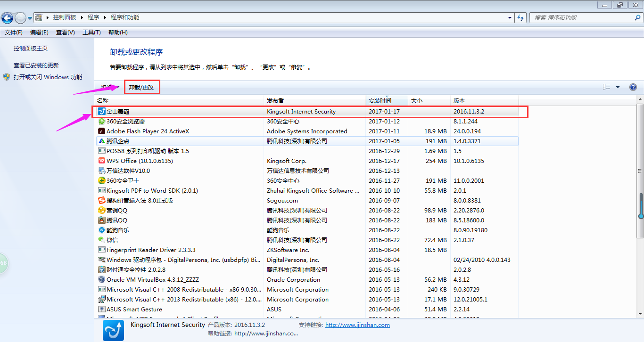
Task: Click the 360安全浏览器 program icon
Action: pyautogui.click(x=101, y=122)
